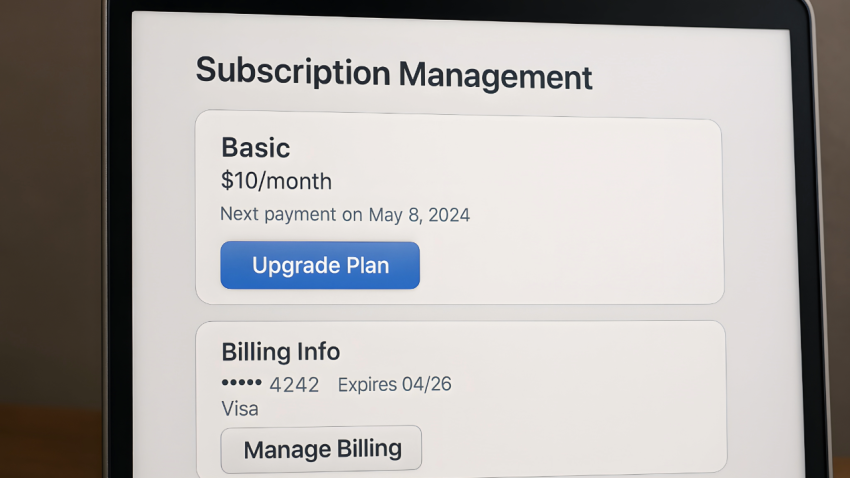
Task: Click the Subscription Management page heading
Action: point(394,74)
